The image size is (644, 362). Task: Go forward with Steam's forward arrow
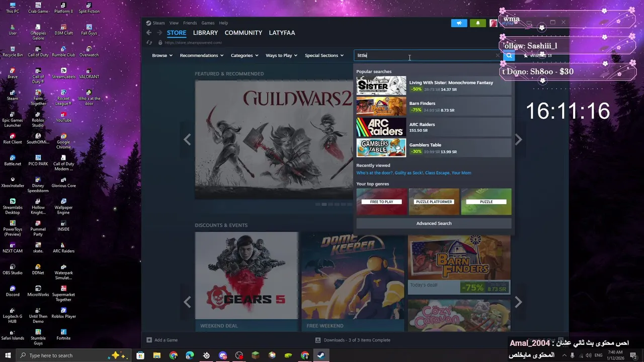[x=160, y=33]
